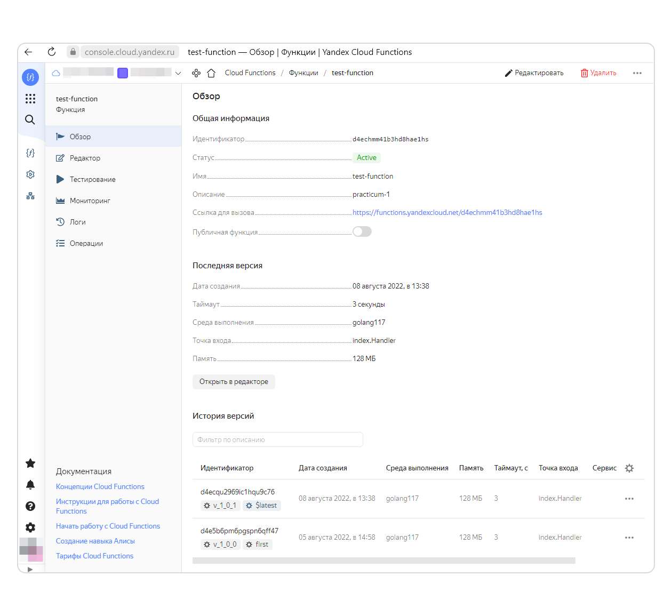Open Концепции Cloud Functions documentation link

pos(100,487)
